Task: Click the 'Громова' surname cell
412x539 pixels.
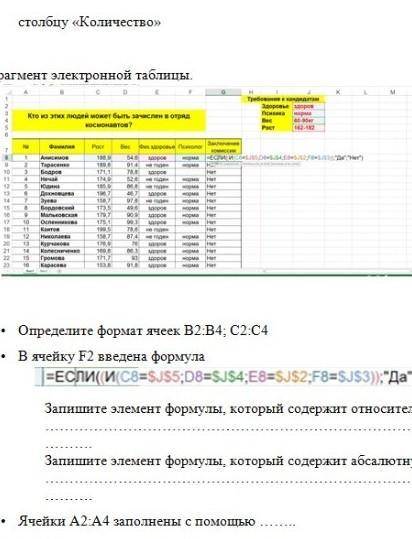Action: tap(62, 258)
